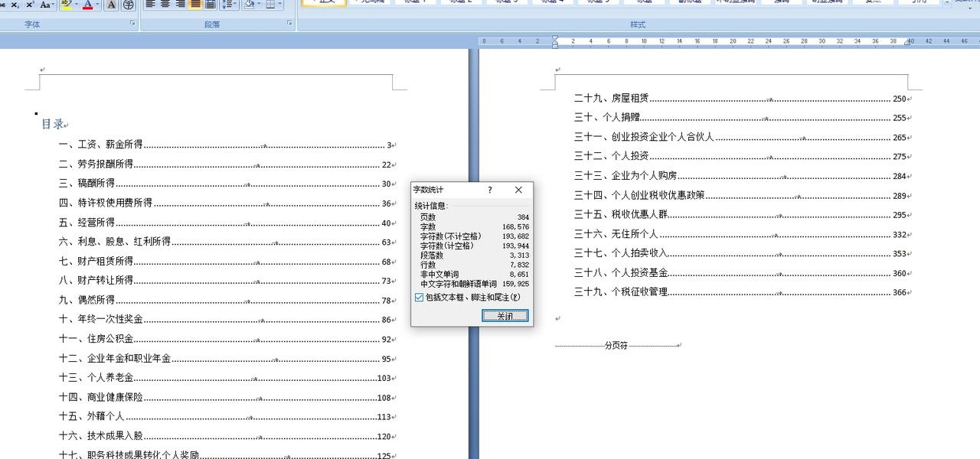Click the 中文字符和朝鲜语单词 row

pyautogui.click(x=474, y=284)
